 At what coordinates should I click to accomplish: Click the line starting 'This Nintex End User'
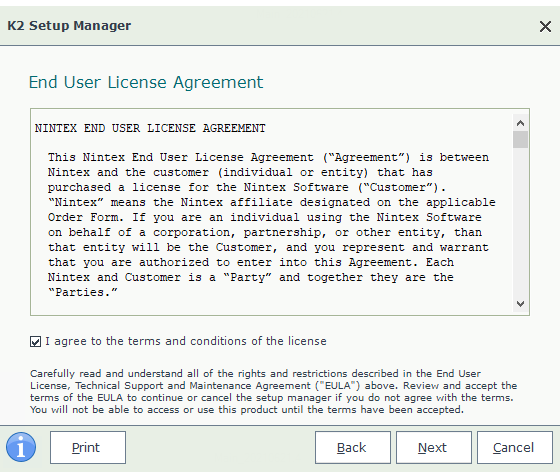tap(268, 157)
